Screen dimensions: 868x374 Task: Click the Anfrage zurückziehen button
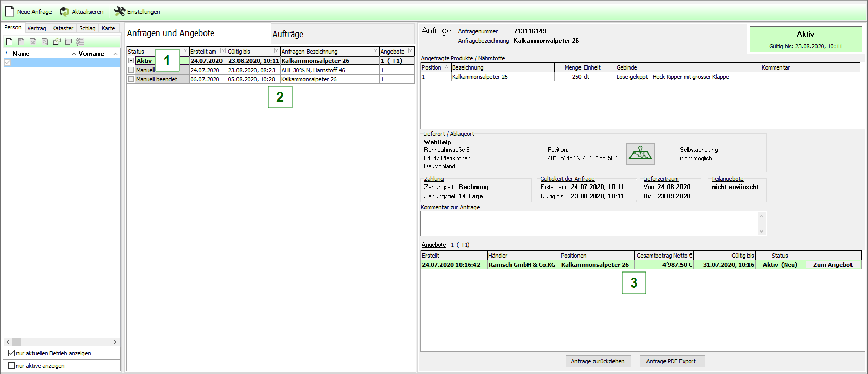598,361
